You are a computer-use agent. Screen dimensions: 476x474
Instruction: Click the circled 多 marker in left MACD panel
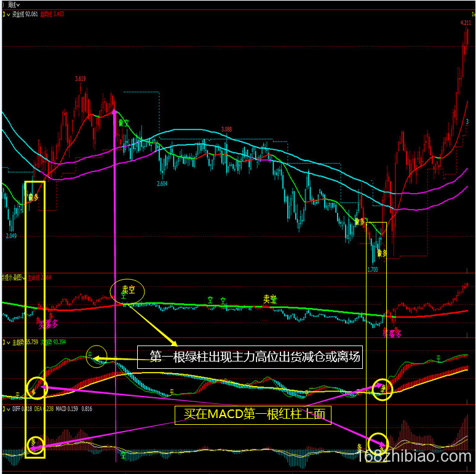point(36,444)
